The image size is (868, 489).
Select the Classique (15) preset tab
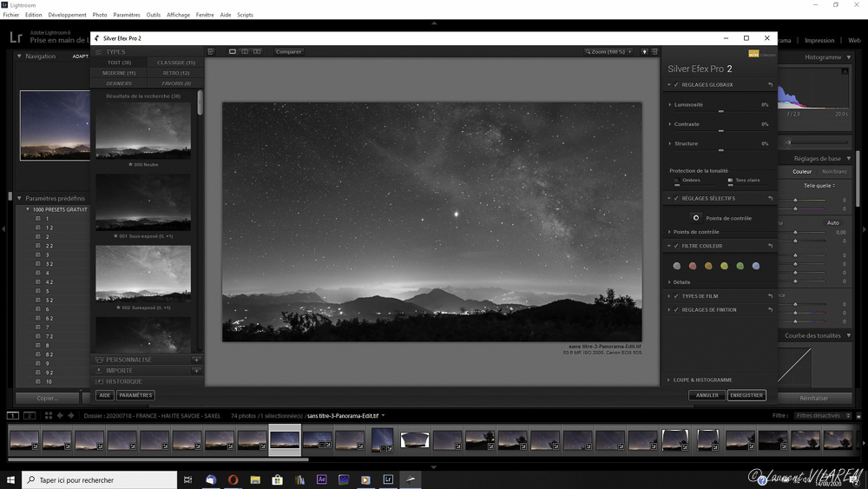tap(176, 63)
